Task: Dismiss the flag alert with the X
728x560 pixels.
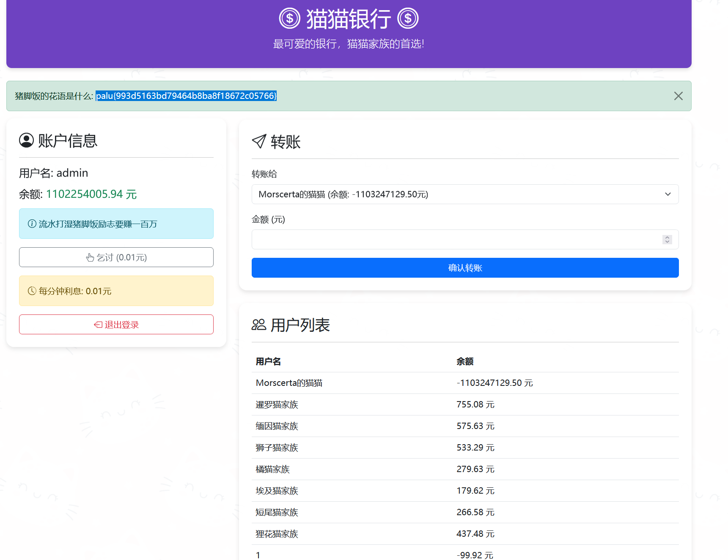Action: tap(678, 96)
